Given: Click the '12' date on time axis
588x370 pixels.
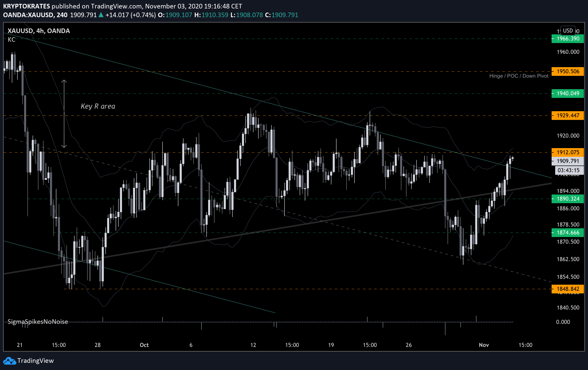Looking at the screenshot, I should [x=253, y=345].
